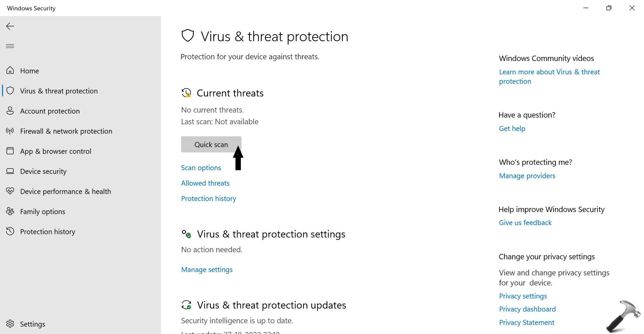This screenshot has width=644, height=334.
Task: Open Protection history in the sidebar
Action: click(x=47, y=231)
